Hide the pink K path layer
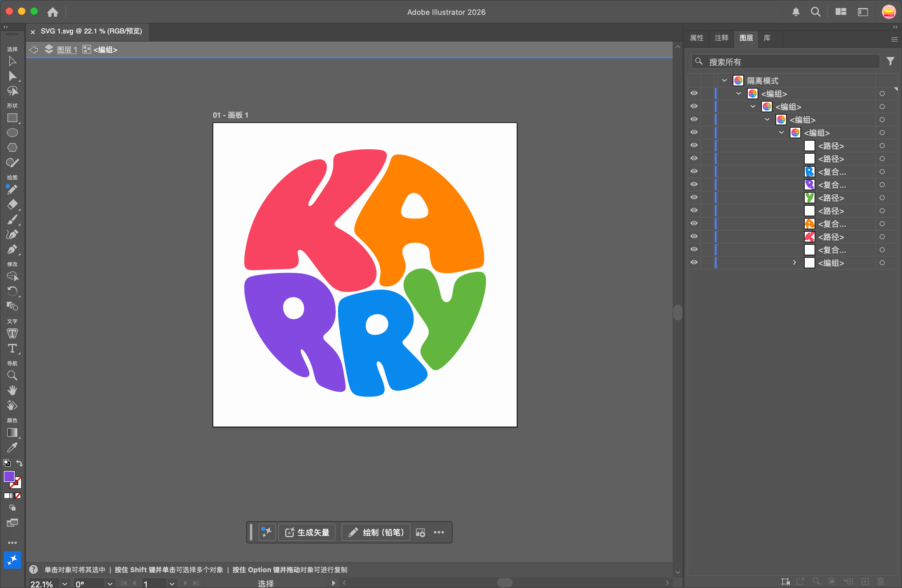902x588 pixels. point(694,236)
